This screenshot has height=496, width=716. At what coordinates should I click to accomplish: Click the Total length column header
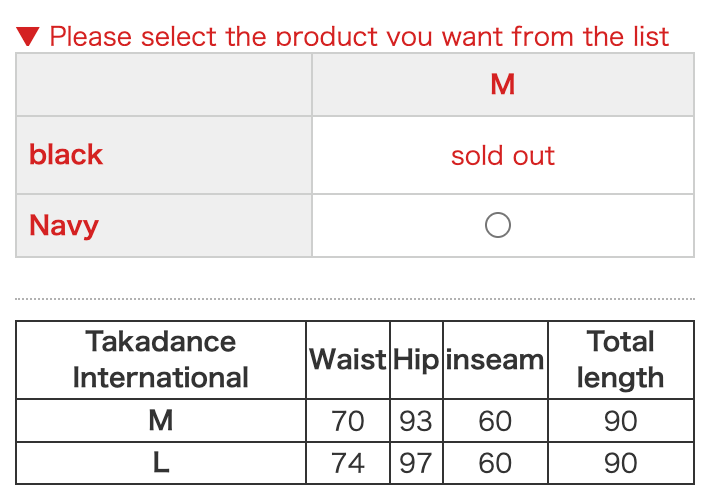(x=620, y=359)
